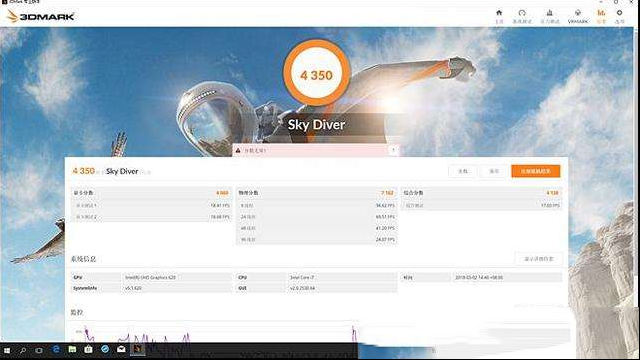
Task: Switch to the VRMARK section
Action: pyautogui.click(x=578, y=16)
